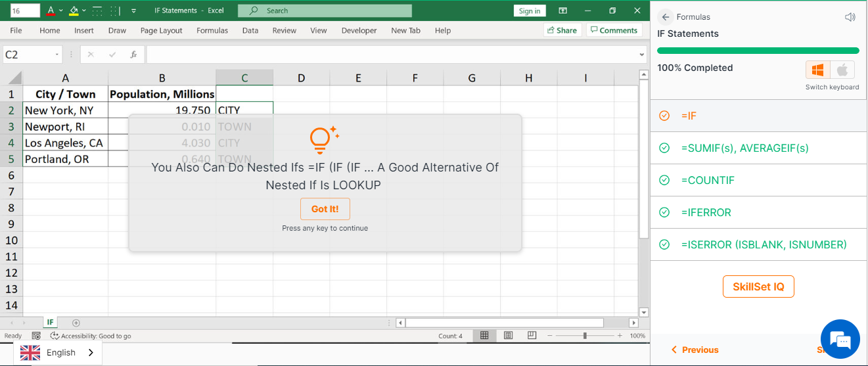Click the zoom in plus button
This screenshot has height=366, width=868.
pos(621,336)
